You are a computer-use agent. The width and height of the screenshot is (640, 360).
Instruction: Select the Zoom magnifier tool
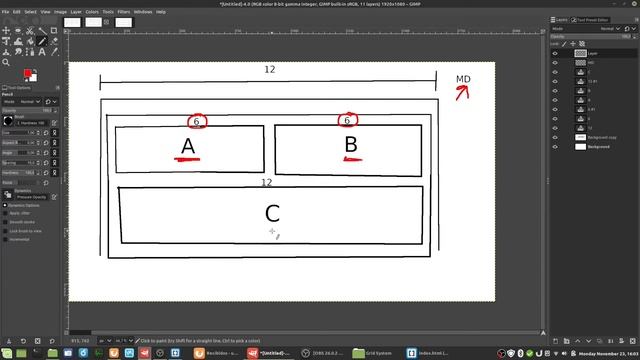point(6,62)
